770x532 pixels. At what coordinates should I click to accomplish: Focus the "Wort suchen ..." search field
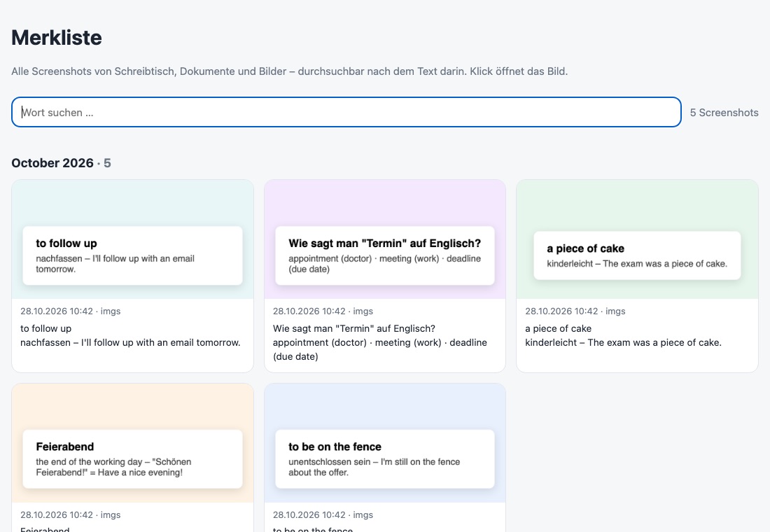[x=346, y=112]
